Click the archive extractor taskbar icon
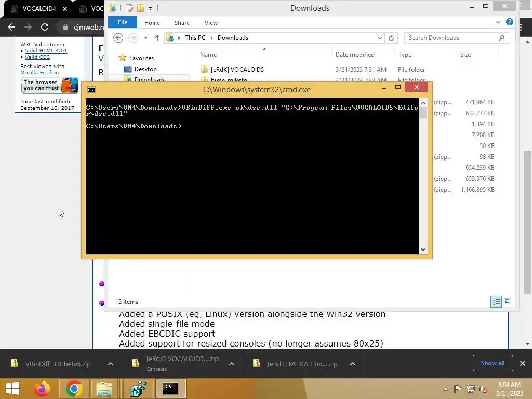The height and width of the screenshot is (399, 532). click(x=139, y=389)
